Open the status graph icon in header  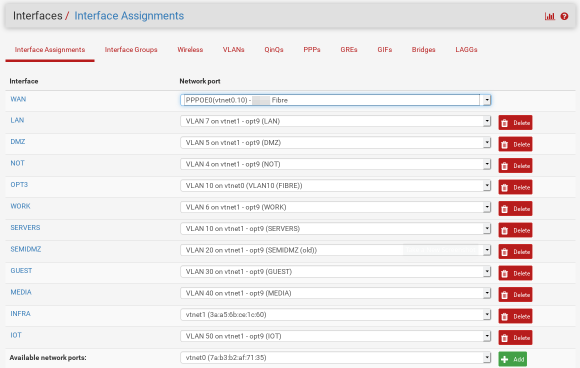[x=549, y=16]
